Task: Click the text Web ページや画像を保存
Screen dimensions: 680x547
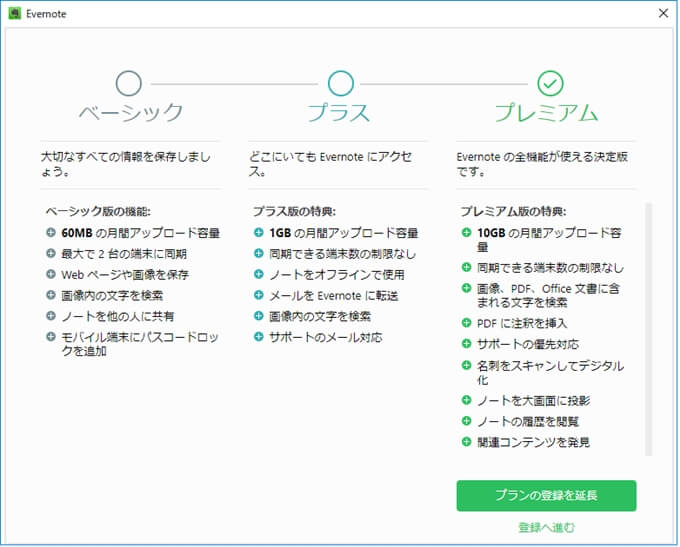Action: [x=125, y=275]
